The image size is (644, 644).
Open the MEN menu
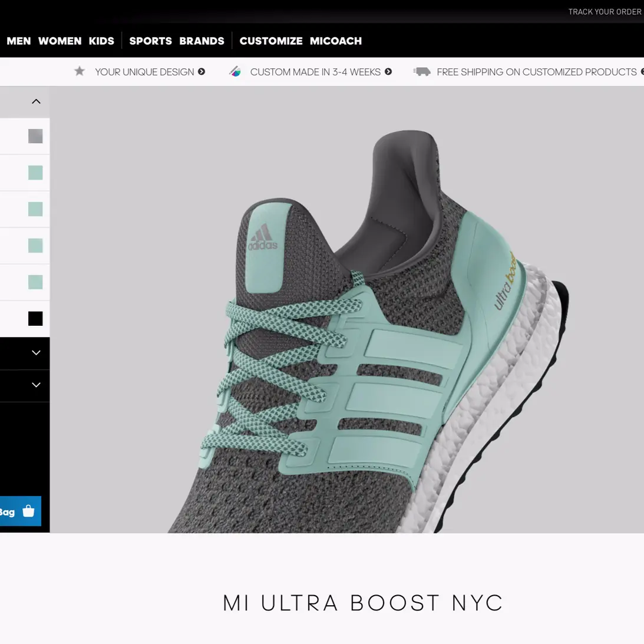tap(18, 41)
